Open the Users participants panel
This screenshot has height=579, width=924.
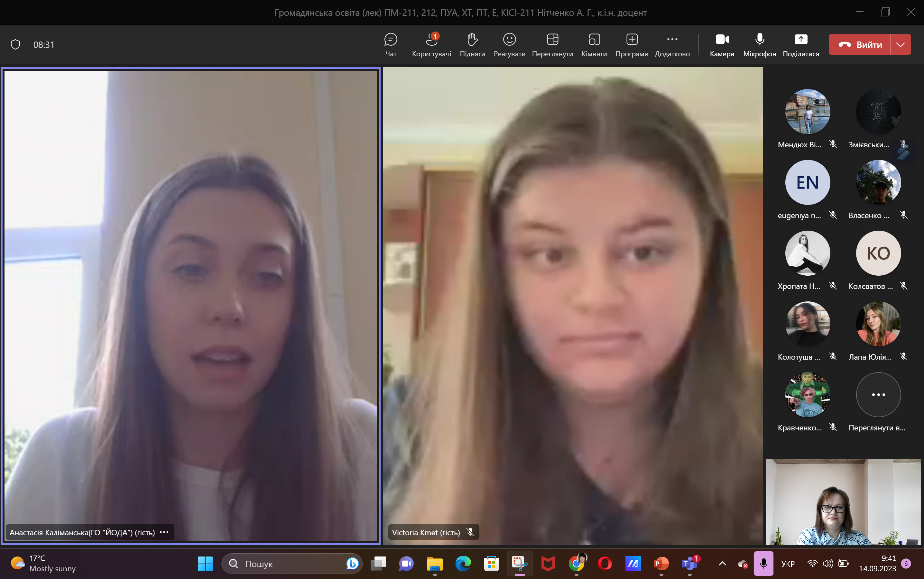(431, 44)
